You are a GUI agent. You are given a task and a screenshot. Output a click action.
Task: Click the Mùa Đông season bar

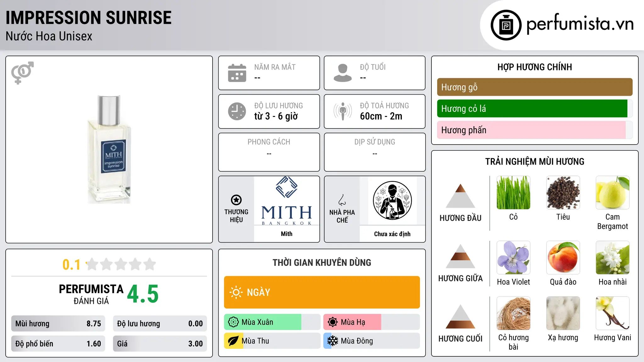tap(372, 341)
